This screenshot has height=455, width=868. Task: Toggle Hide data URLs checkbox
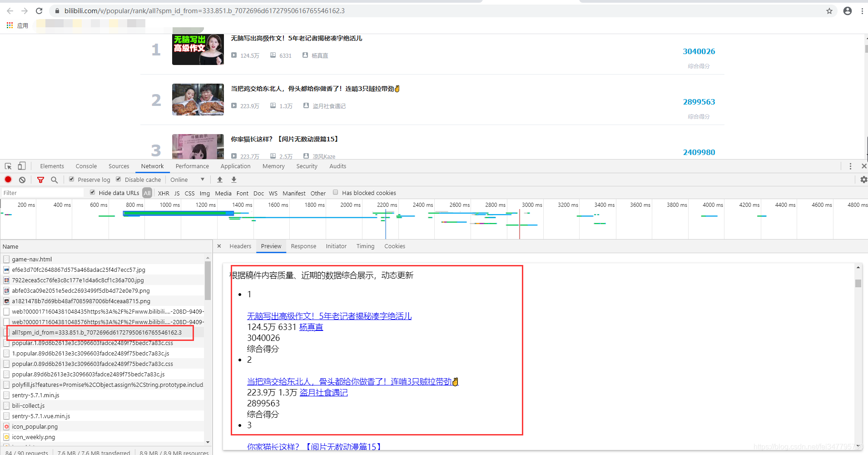[x=93, y=192]
